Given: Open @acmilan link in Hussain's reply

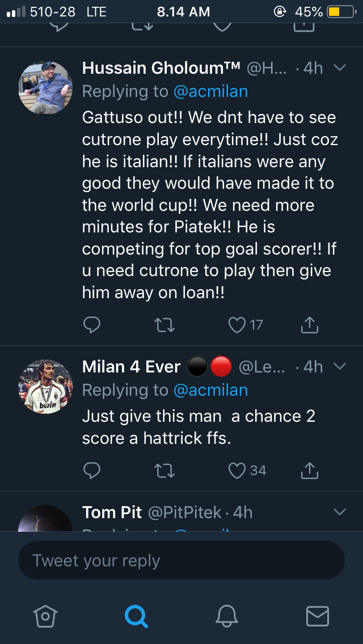Looking at the screenshot, I should [x=210, y=91].
